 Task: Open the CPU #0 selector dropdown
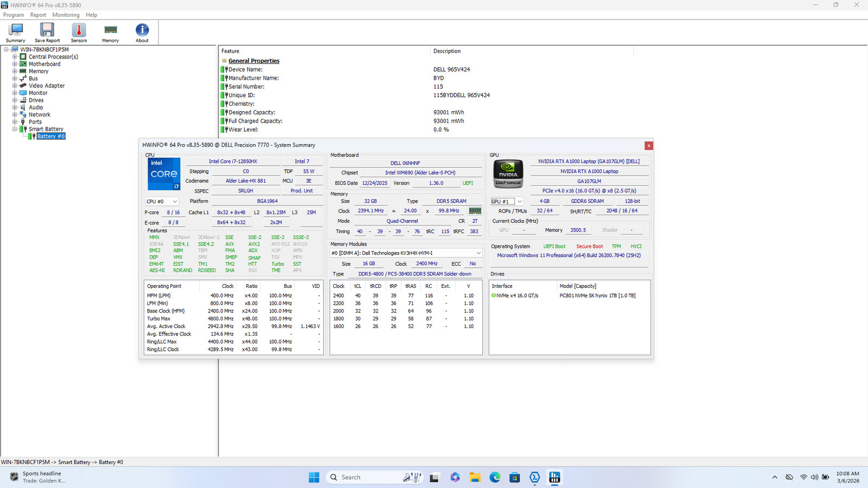(162, 201)
